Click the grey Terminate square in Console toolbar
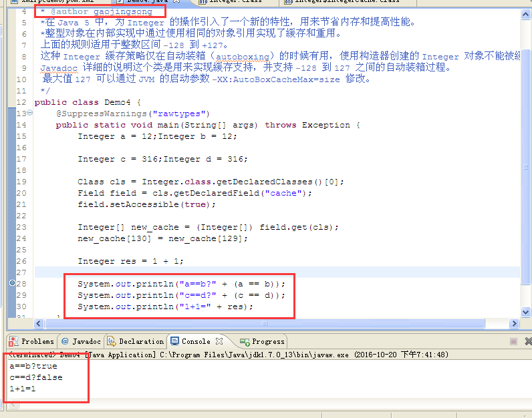 pyautogui.click(x=513, y=341)
